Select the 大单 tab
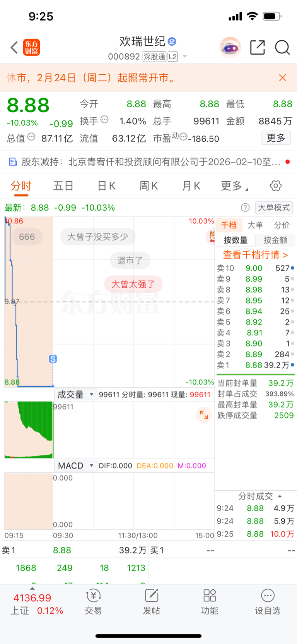This screenshot has width=297, height=644. pos(255,225)
